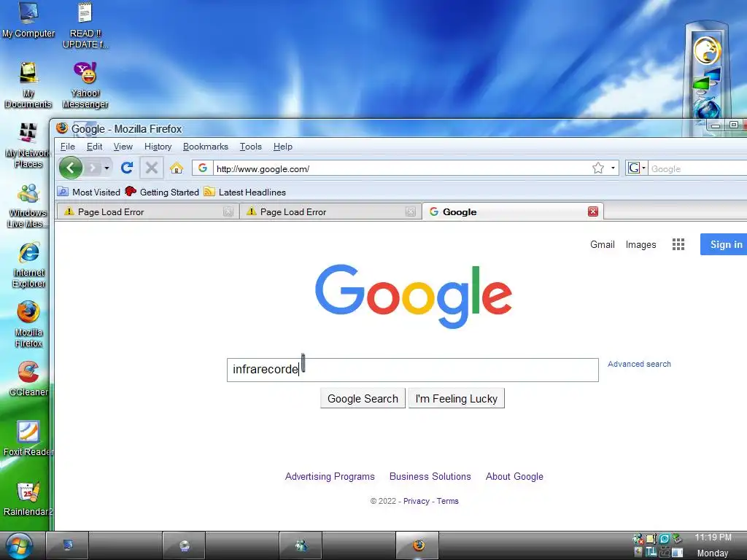Click the Getting Started bookmark
Viewport: 747px width, 560px height.
click(162, 192)
